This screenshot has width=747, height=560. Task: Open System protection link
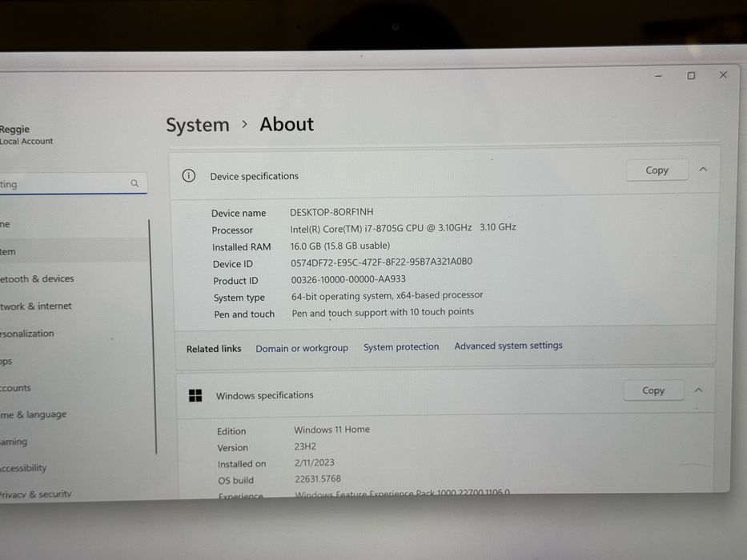click(x=401, y=346)
